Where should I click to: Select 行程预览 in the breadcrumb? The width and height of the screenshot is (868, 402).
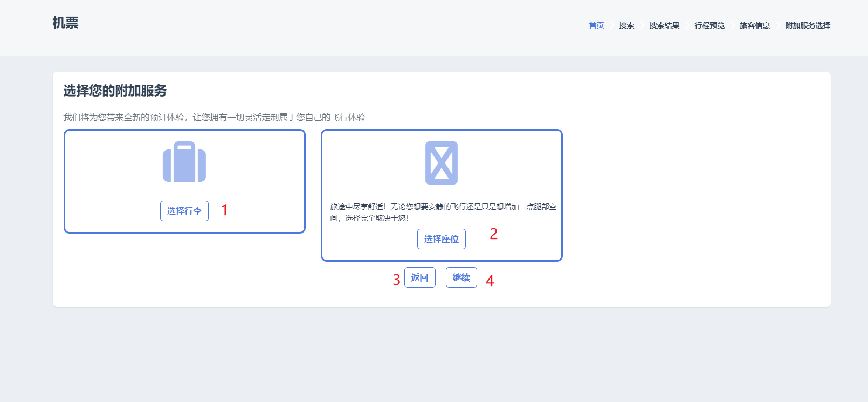coord(709,25)
